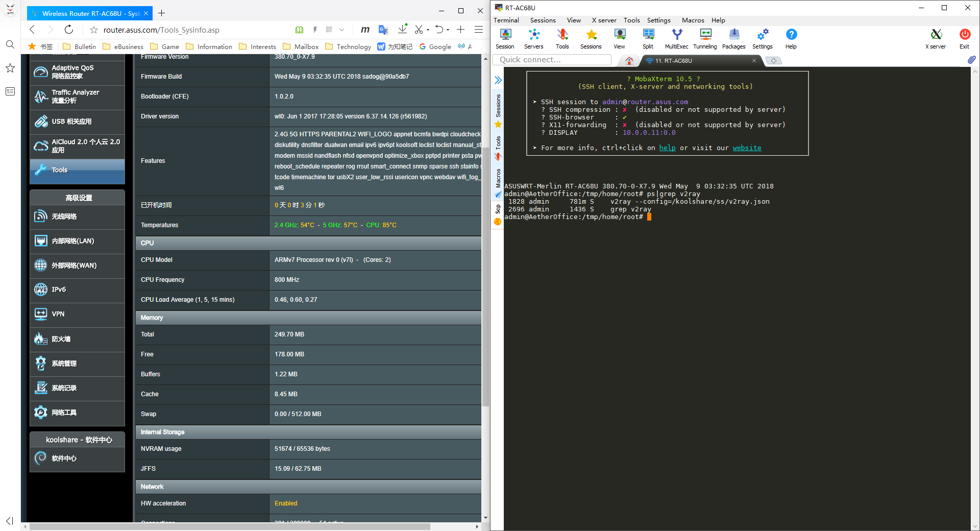This screenshot has width=980, height=531.
Task: Click the browser translate icon
Action: click(383, 30)
